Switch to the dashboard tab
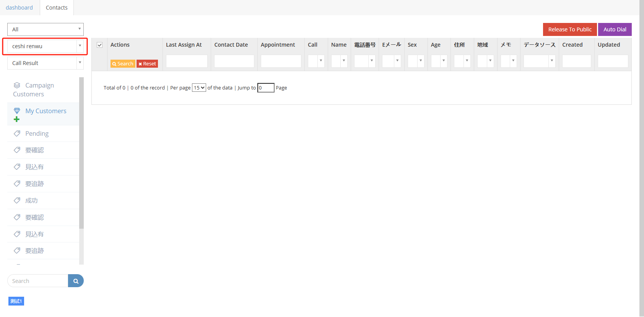The width and height of the screenshot is (644, 317). click(x=19, y=8)
